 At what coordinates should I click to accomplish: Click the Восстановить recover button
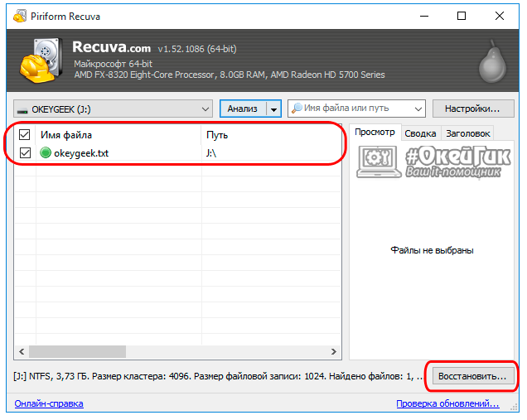pyautogui.click(x=472, y=376)
